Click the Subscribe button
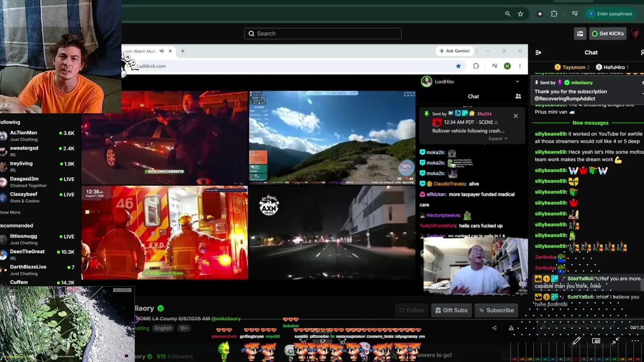The image size is (644, 362). (x=497, y=310)
